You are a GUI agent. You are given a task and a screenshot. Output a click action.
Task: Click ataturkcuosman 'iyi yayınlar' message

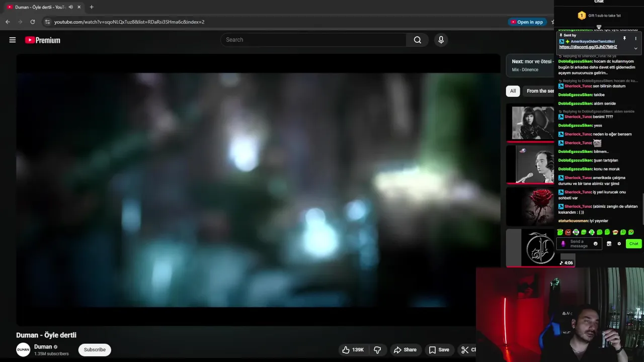[x=583, y=221]
